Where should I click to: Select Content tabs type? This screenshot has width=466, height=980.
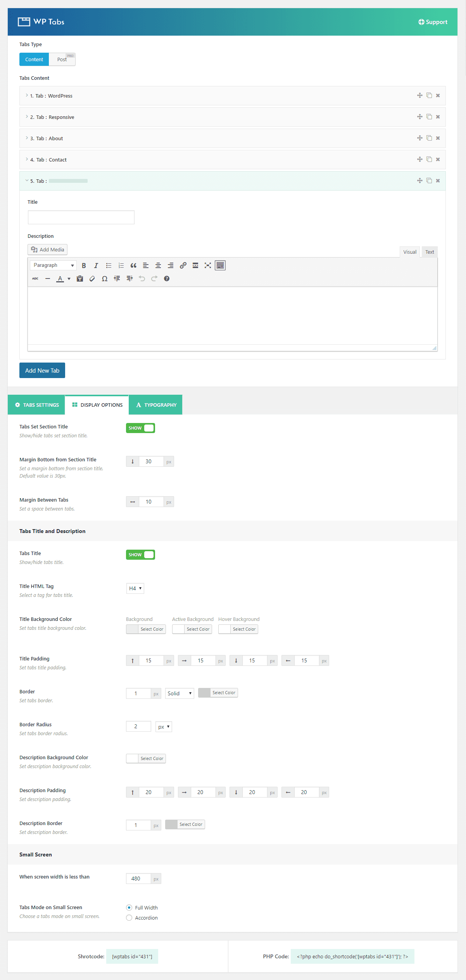click(34, 59)
